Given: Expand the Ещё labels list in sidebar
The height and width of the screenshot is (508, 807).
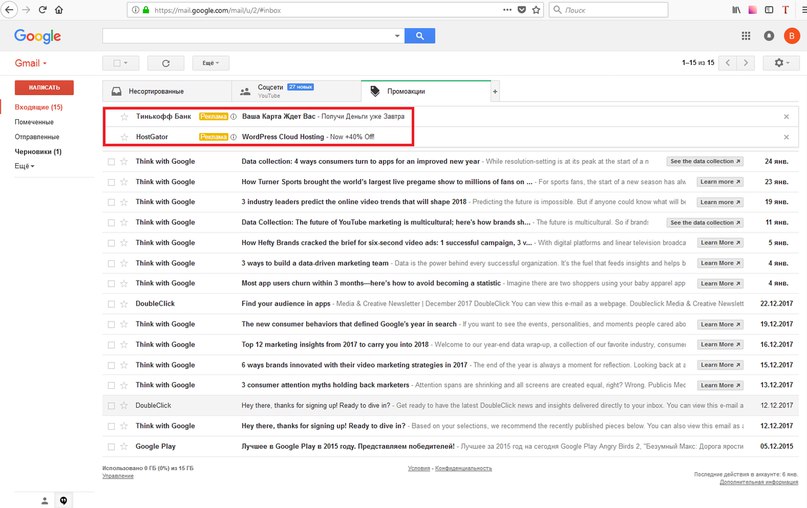Looking at the screenshot, I should point(24,166).
